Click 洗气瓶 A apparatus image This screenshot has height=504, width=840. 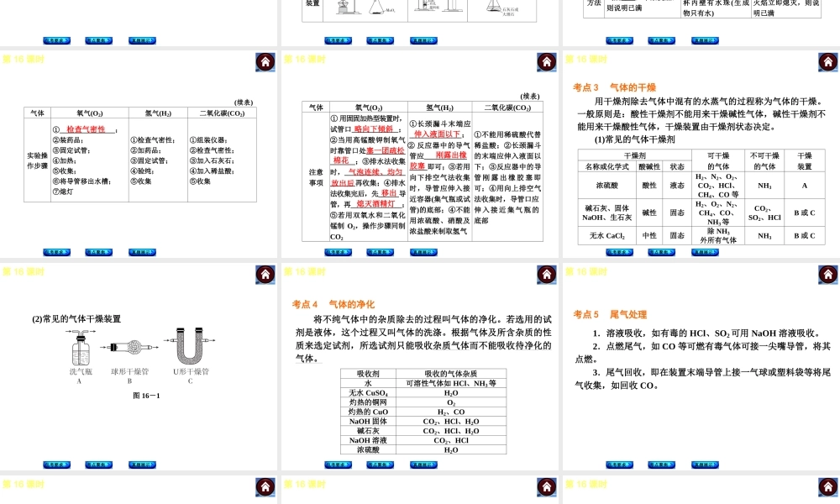[81, 348]
